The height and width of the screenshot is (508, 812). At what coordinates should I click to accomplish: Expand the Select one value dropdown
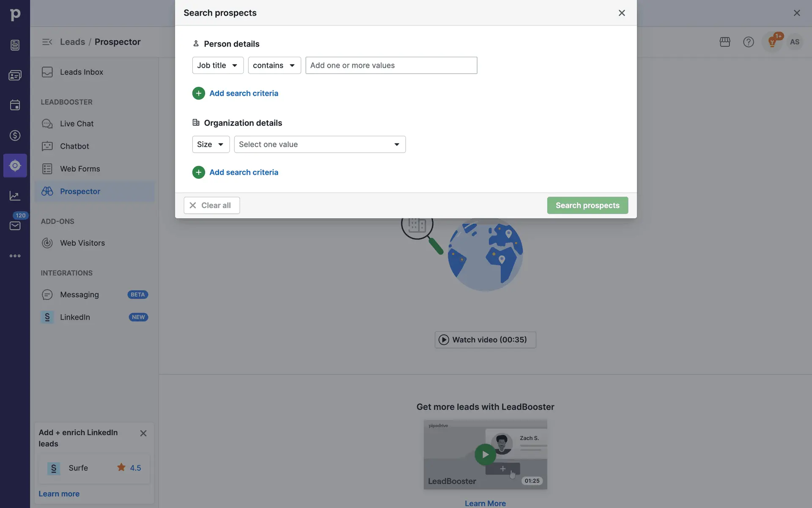tap(320, 144)
